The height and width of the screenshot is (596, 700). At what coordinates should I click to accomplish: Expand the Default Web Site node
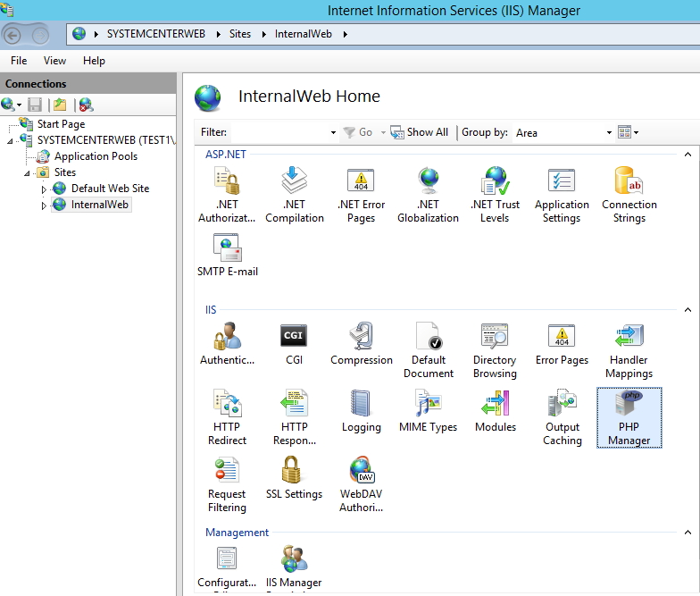tap(44, 189)
